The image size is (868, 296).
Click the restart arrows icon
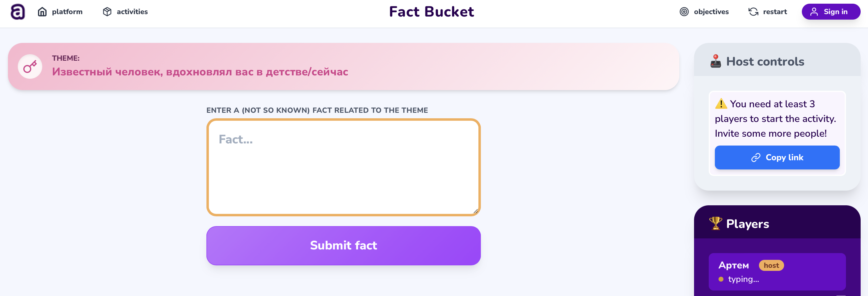(753, 12)
